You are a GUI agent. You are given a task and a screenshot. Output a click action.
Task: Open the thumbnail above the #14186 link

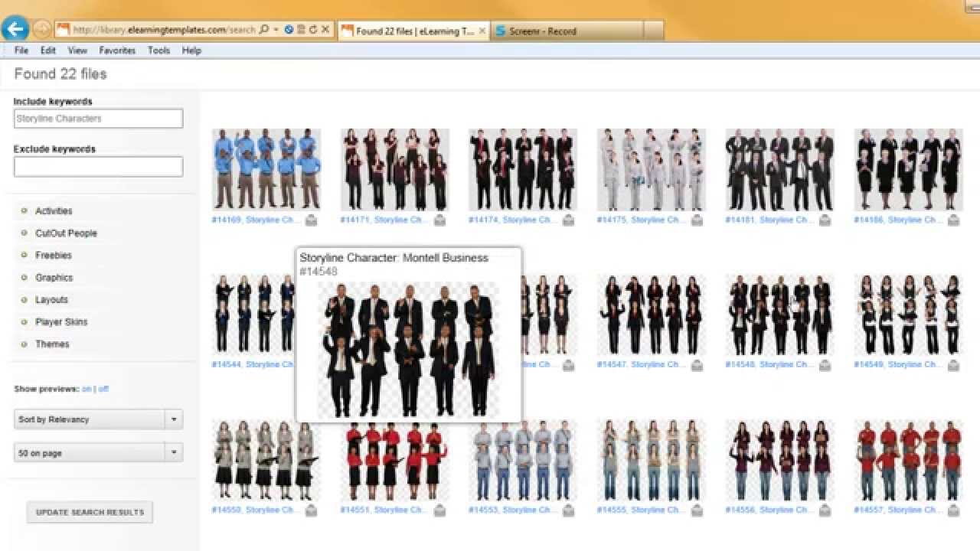tap(908, 170)
